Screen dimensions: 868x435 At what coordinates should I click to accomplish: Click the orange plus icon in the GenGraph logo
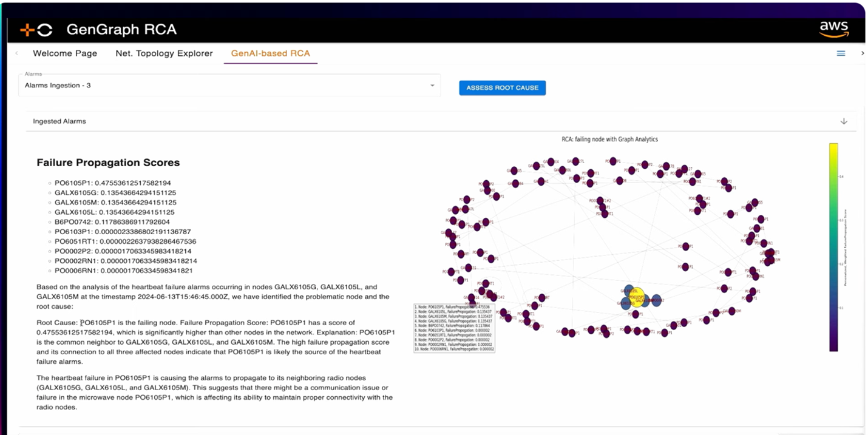click(x=27, y=29)
